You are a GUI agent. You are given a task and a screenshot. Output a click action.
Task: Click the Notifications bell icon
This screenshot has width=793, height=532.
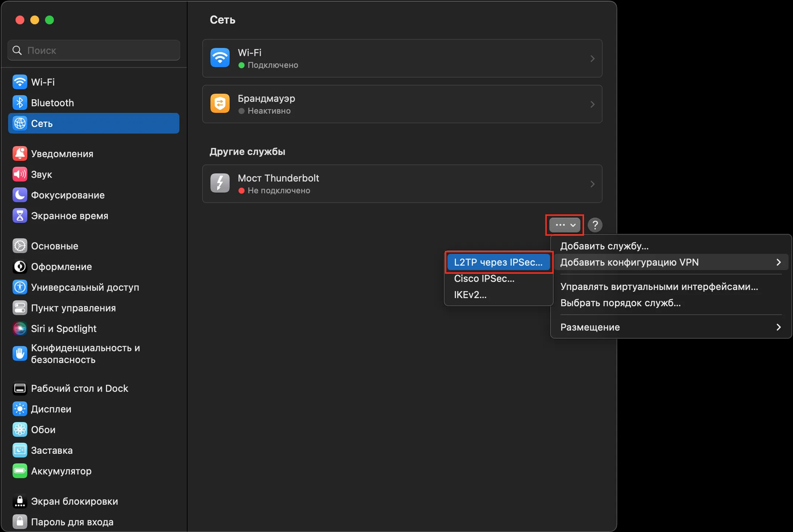pyautogui.click(x=20, y=153)
